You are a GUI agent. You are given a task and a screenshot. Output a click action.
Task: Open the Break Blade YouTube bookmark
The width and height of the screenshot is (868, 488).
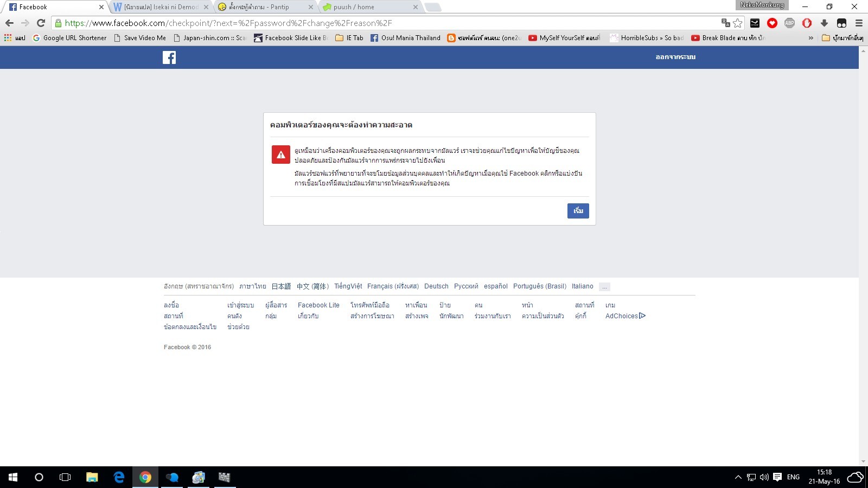click(x=728, y=38)
